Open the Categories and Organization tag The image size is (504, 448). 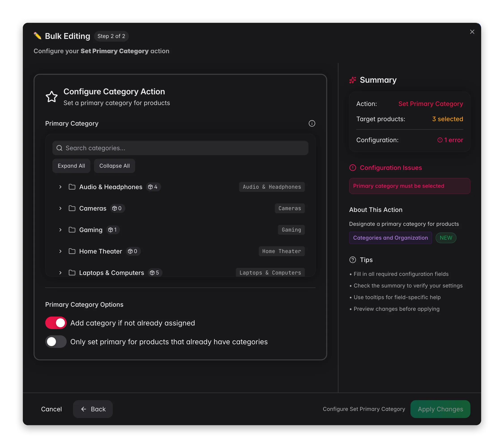click(390, 238)
